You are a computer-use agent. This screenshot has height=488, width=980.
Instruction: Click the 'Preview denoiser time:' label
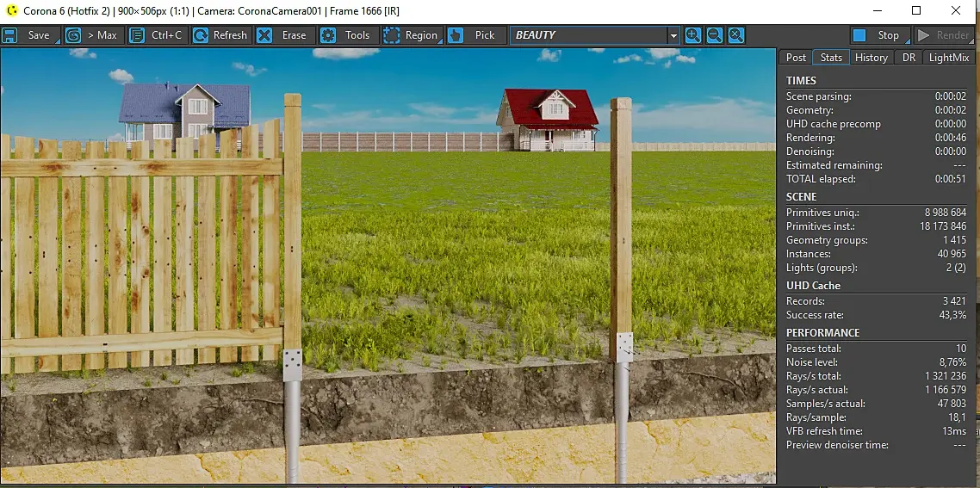(x=837, y=445)
